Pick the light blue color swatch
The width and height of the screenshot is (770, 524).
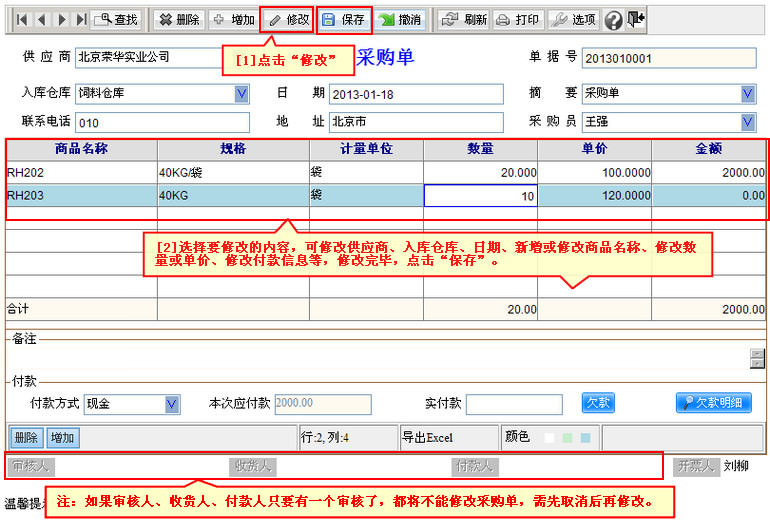point(585,438)
